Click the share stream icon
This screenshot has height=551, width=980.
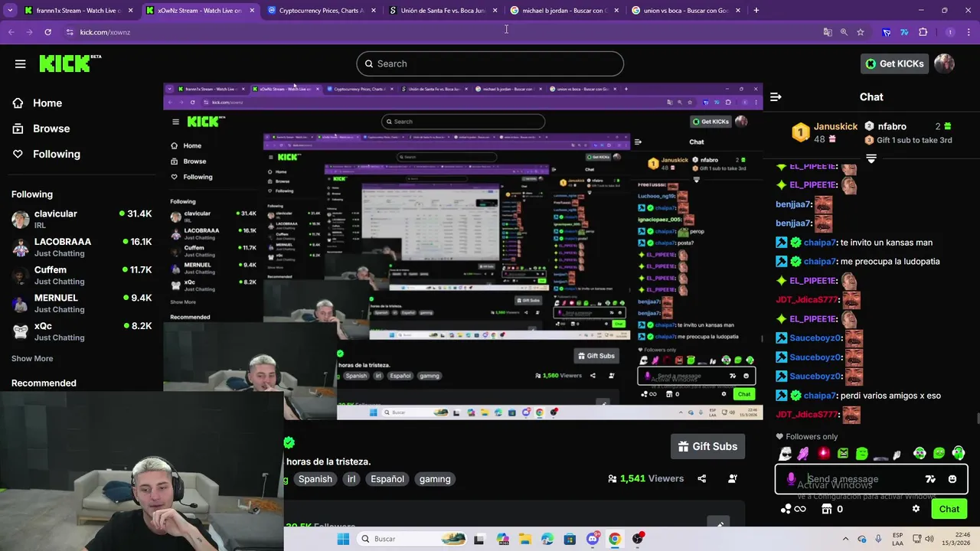(701, 478)
